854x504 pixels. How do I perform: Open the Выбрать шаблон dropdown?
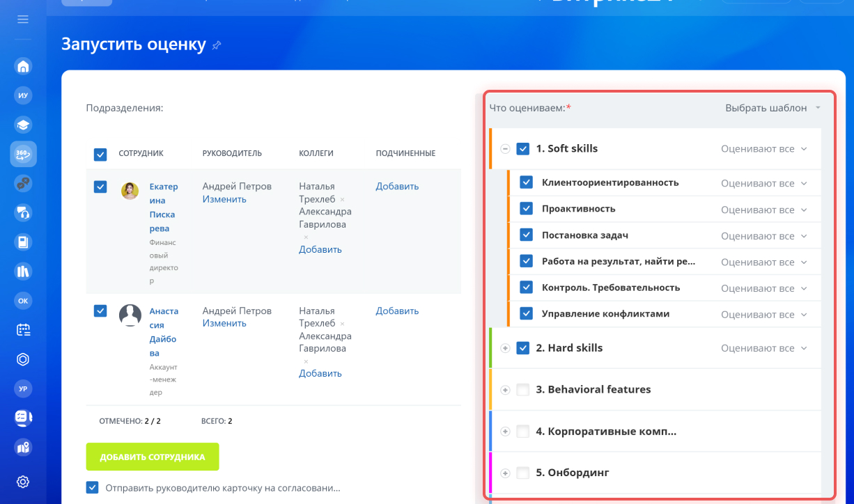(773, 108)
